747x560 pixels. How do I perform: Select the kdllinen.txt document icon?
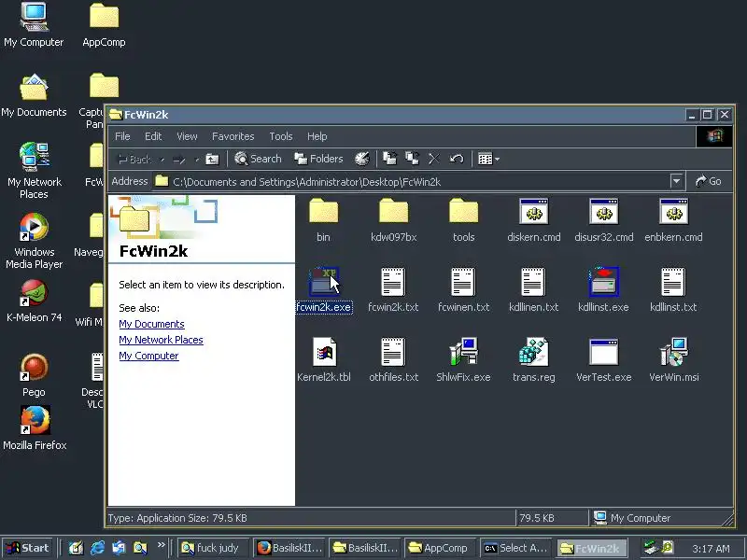(533, 282)
